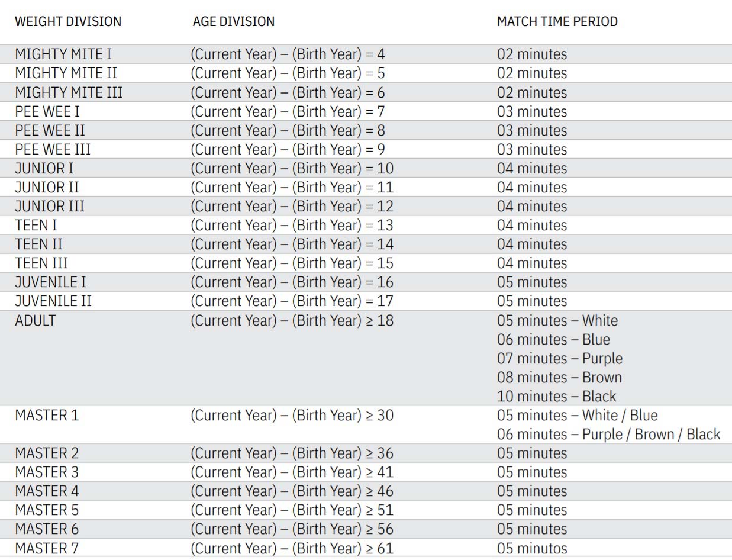Click the TEEN III division label
This screenshot has height=560, width=732.
coord(41,263)
